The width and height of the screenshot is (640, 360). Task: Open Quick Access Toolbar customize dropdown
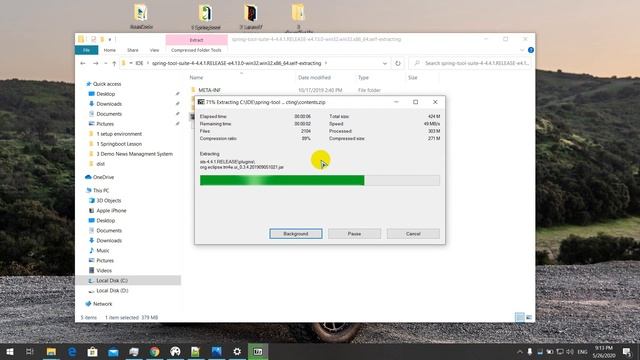tap(109, 40)
